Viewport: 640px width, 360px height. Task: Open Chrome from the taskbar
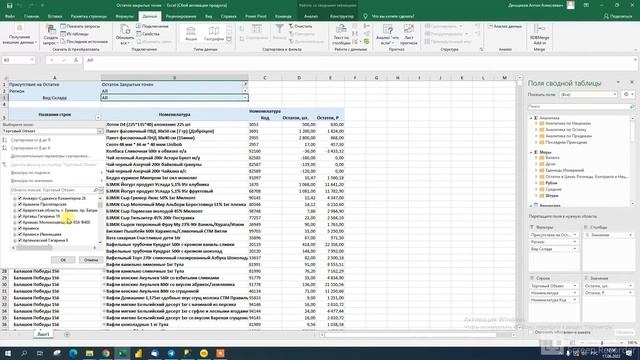[106, 353]
